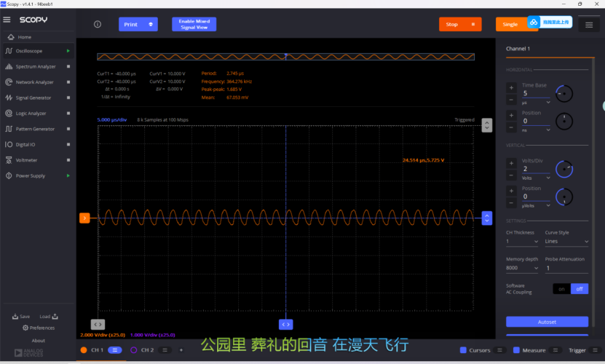Screen dimensions: 605x364
Task: Click the Power Supply icon in sidebar
Action: tap(9, 175)
